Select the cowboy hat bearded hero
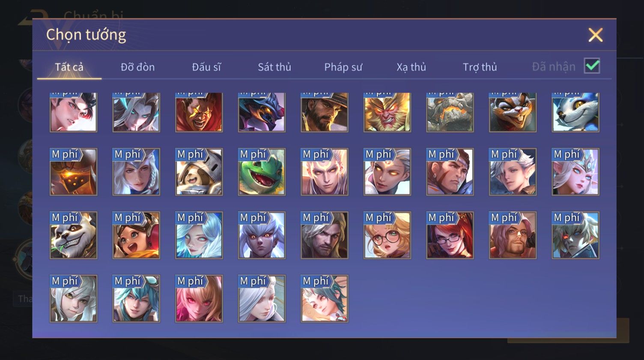 324,112
